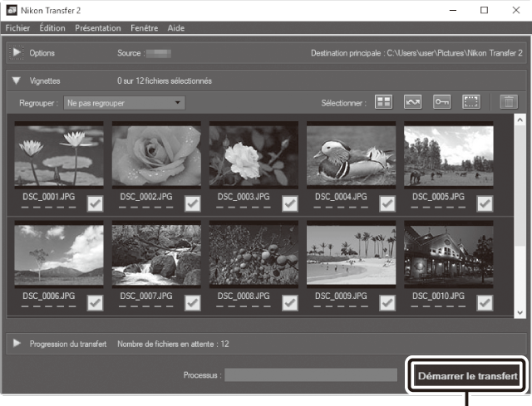Screen dimensions: 532x406
Task: Toggle checkbox for DSC_0007.JPG
Action: pyautogui.click(x=192, y=303)
